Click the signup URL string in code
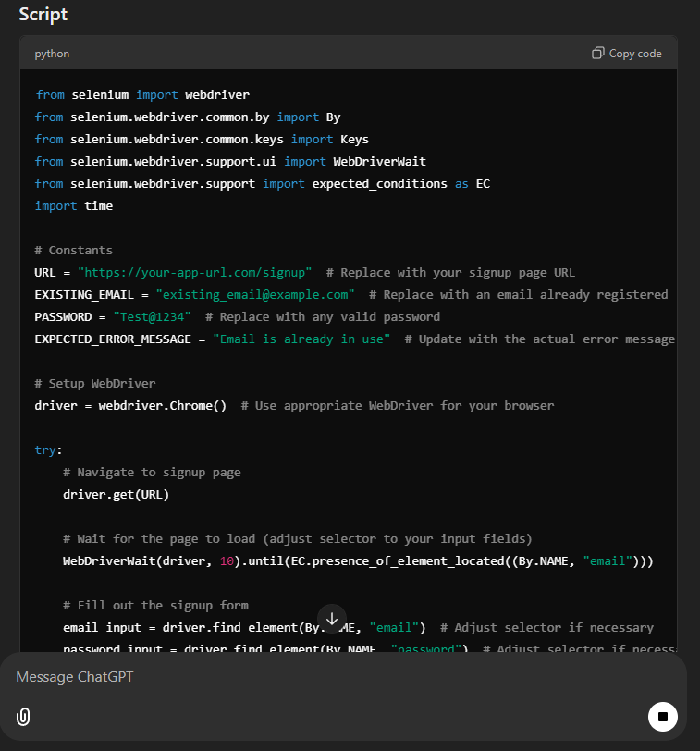Image resolution: width=700 pixels, height=751 pixels. click(x=194, y=273)
